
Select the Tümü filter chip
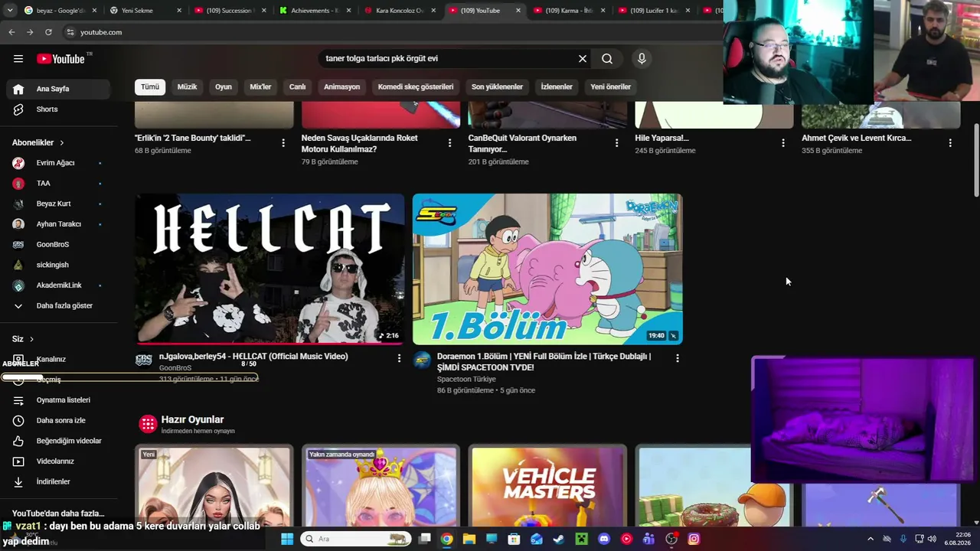(x=150, y=86)
